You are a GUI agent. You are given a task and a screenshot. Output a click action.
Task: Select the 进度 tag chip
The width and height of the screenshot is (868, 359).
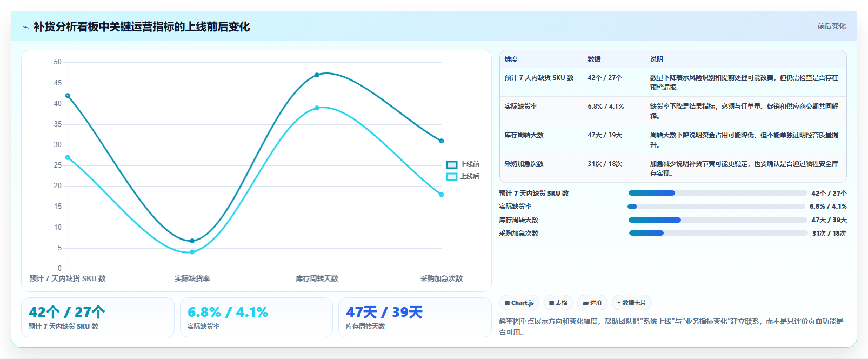tap(592, 303)
